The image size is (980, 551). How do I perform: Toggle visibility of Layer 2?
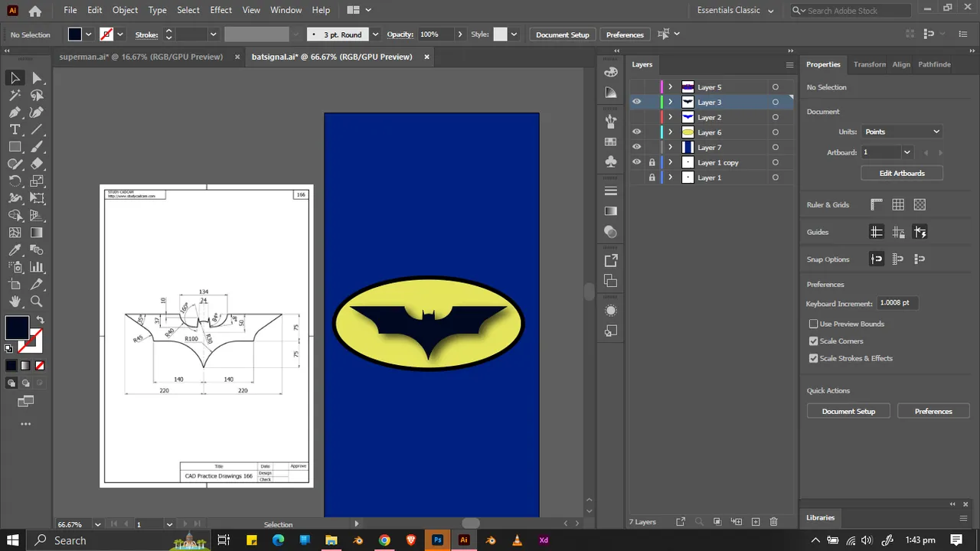tap(636, 117)
